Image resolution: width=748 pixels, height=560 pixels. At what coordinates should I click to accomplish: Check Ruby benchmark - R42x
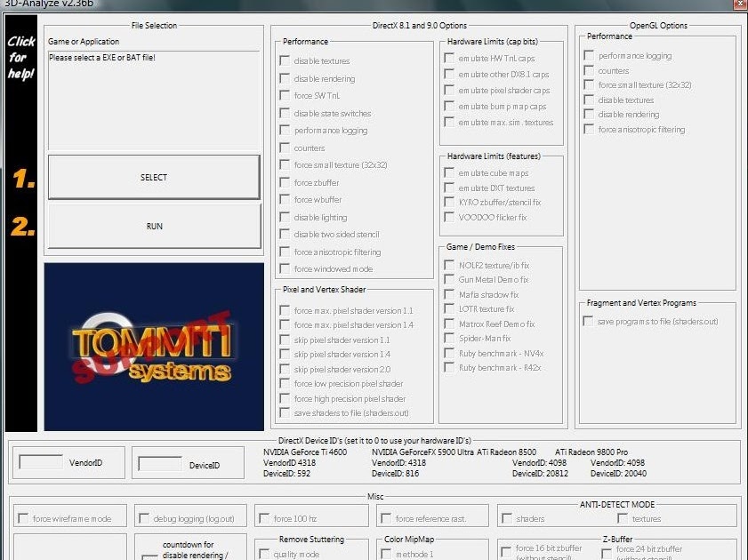(449, 367)
